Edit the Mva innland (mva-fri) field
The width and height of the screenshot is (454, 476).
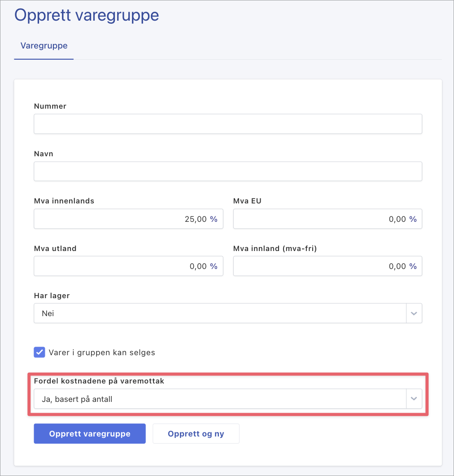point(327,266)
